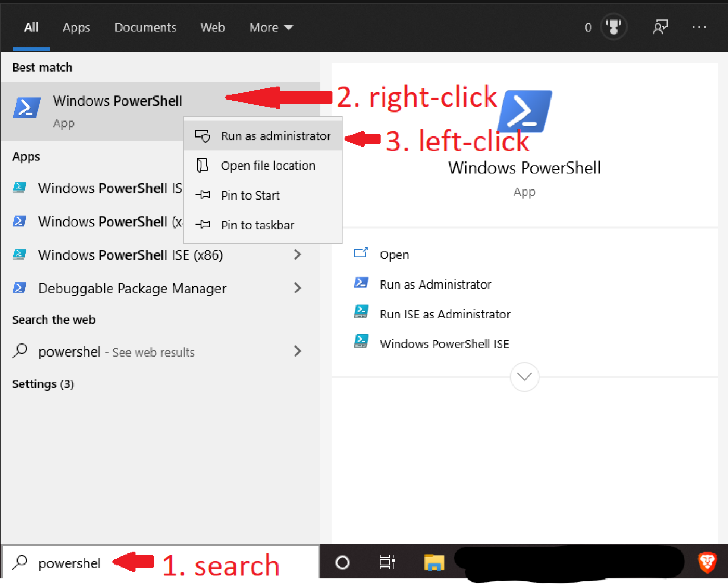Screen dimensions: 728x584
Task: Expand the More filter dropdown
Action: [x=271, y=27]
